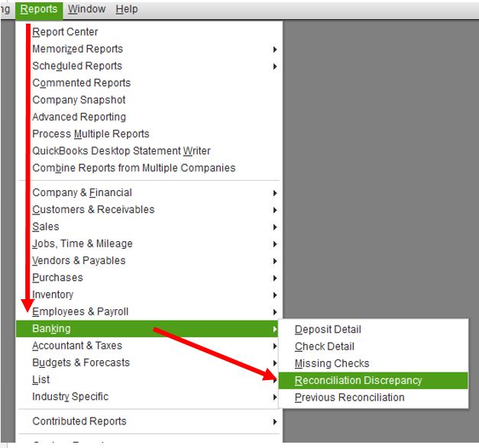The image size is (479, 448).
Task: Open Budgets & Forecasts reports submenu
Action: coord(147,363)
